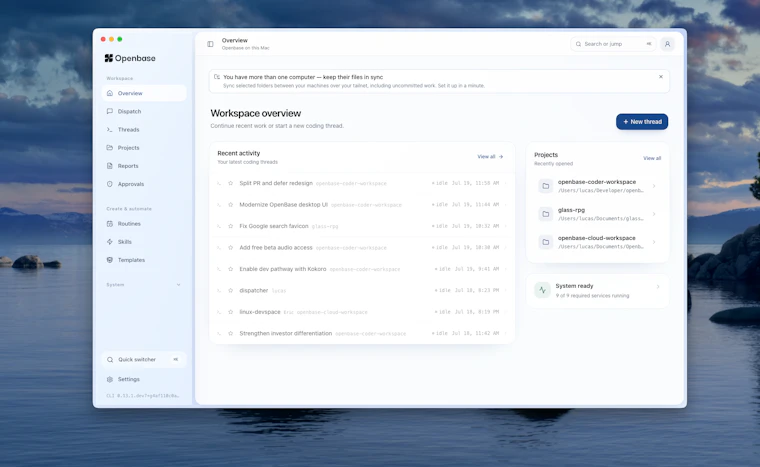Star the Fix Google search favicon thread
The image size is (760, 467).
coord(231,226)
